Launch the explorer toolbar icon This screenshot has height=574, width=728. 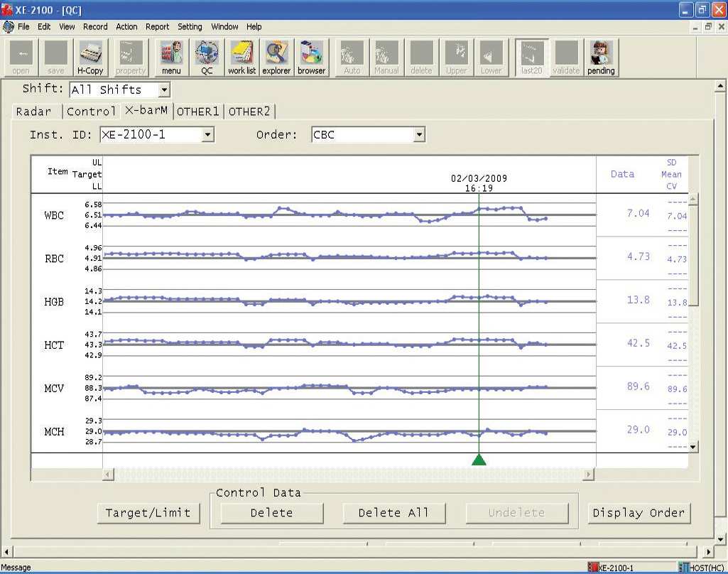[276, 58]
